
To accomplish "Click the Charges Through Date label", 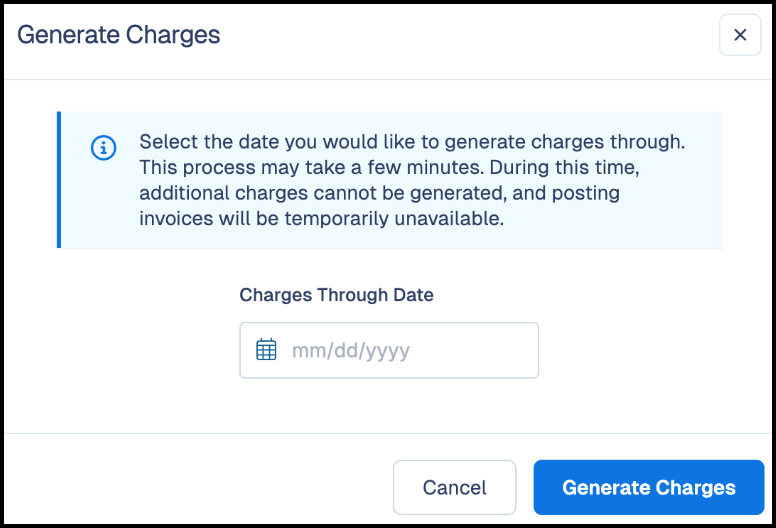I will point(337,295).
